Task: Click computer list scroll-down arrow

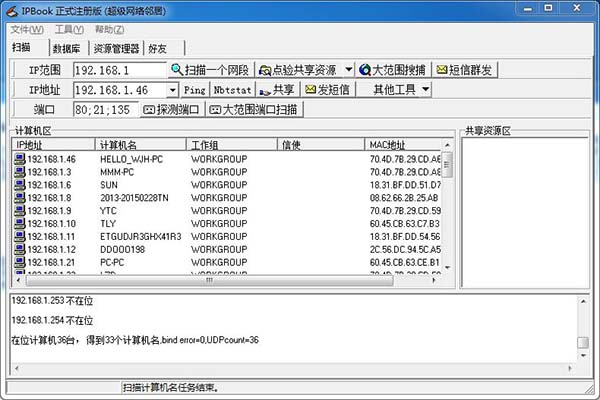Action: coord(447,268)
